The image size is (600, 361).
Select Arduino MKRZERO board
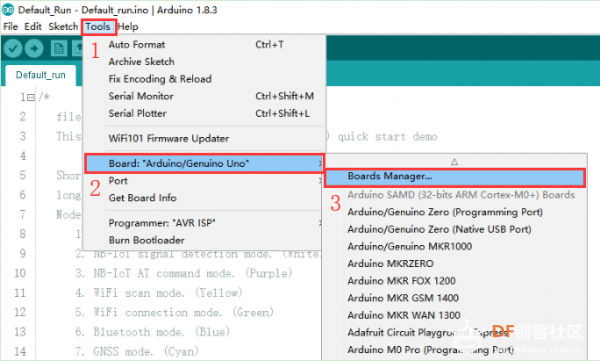tap(455, 264)
